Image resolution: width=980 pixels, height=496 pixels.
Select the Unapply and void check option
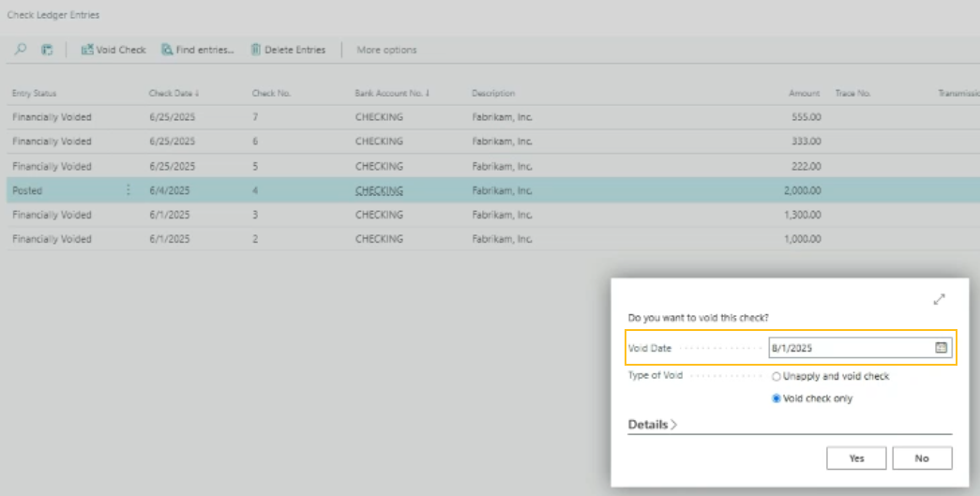(776, 376)
